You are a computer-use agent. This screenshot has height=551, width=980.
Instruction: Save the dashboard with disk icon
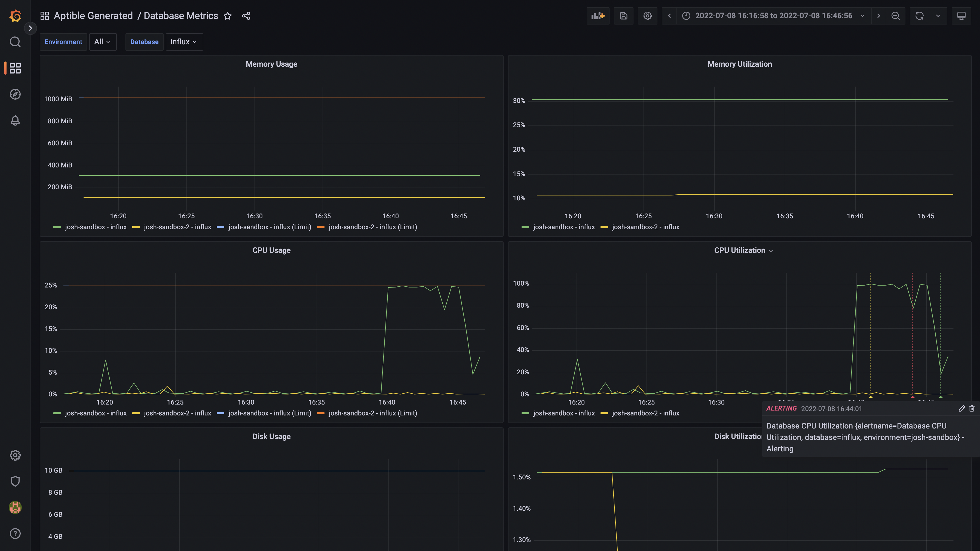pos(623,16)
